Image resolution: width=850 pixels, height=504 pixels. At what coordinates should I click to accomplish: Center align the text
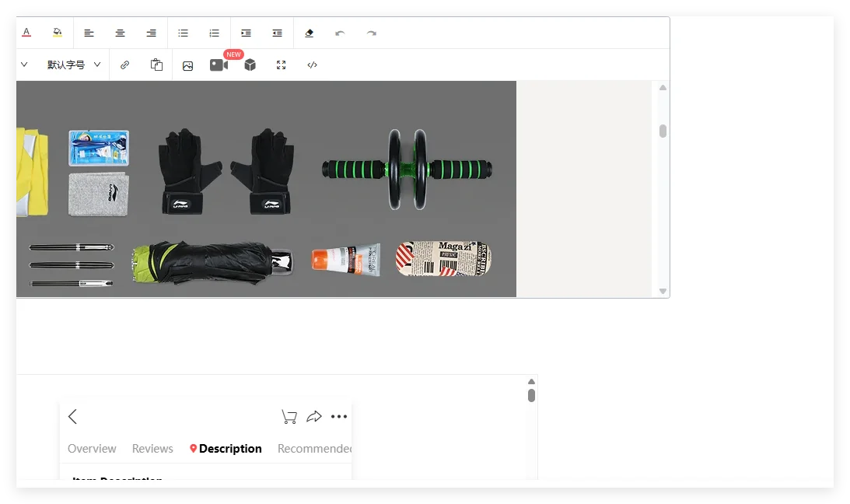121,33
